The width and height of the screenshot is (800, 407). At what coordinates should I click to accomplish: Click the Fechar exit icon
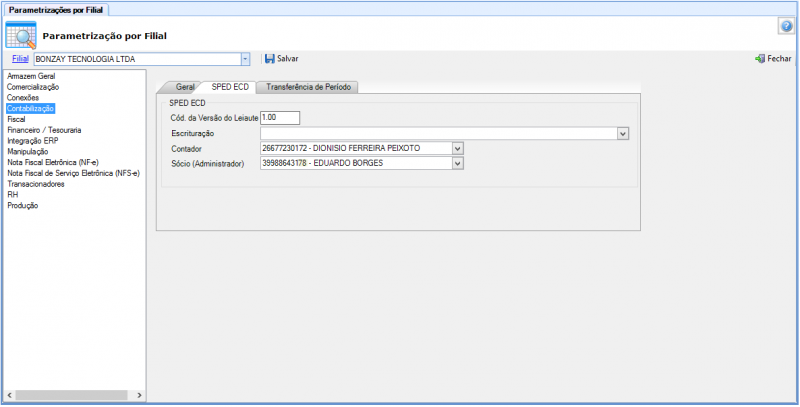point(760,59)
